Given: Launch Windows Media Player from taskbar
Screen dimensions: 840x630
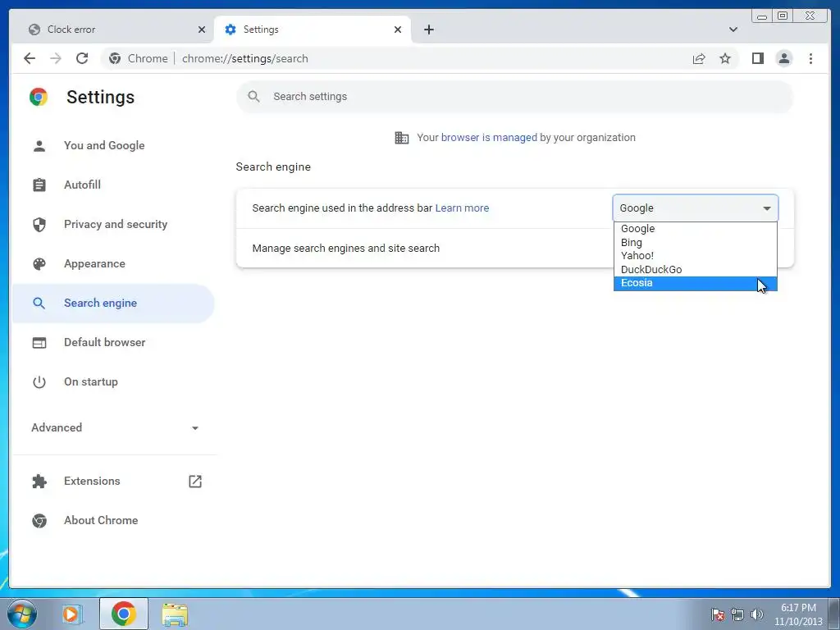Looking at the screenshot, I should pyautogui.click(x=71, y=614).
